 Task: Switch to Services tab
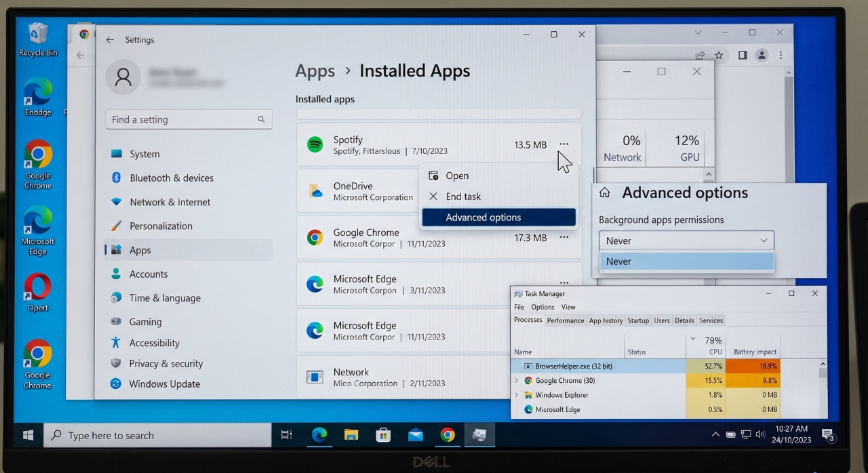tap(711, 321)
